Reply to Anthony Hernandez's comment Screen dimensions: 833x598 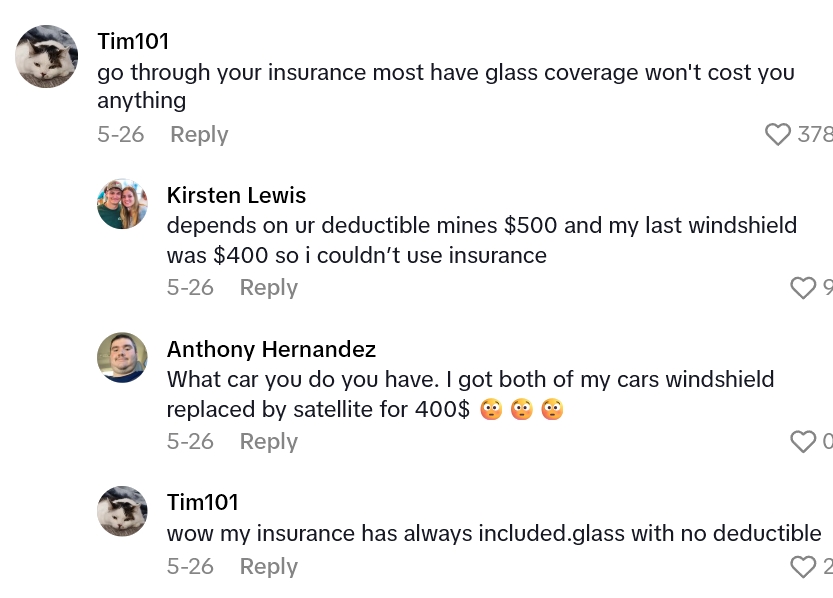pyautogui.click(x=268, y=441)
